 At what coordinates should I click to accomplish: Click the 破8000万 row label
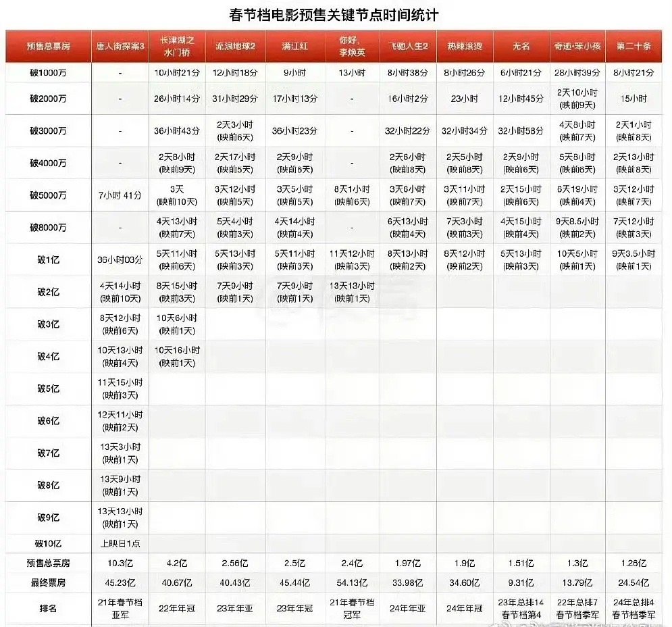click(x=48, y=227)
